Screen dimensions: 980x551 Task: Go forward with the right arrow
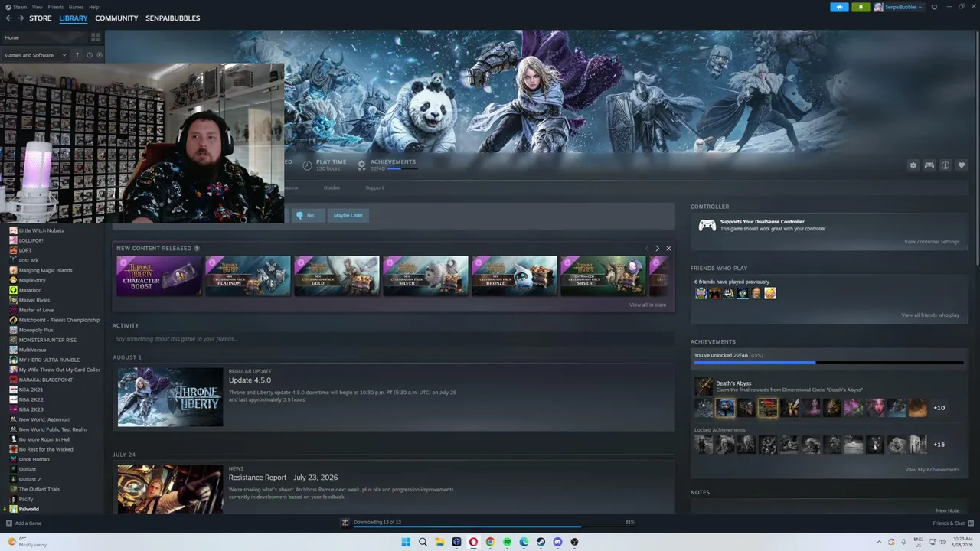pyautogui.click(x=21, y=18)
